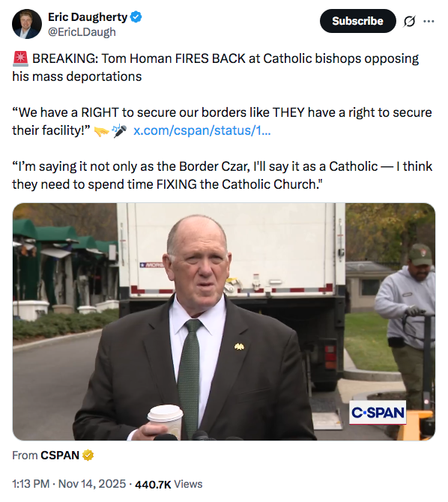Click the blue verified badge by Eric Daugherty
Screen dimensions: 448x502
click(x=136, y=17)
